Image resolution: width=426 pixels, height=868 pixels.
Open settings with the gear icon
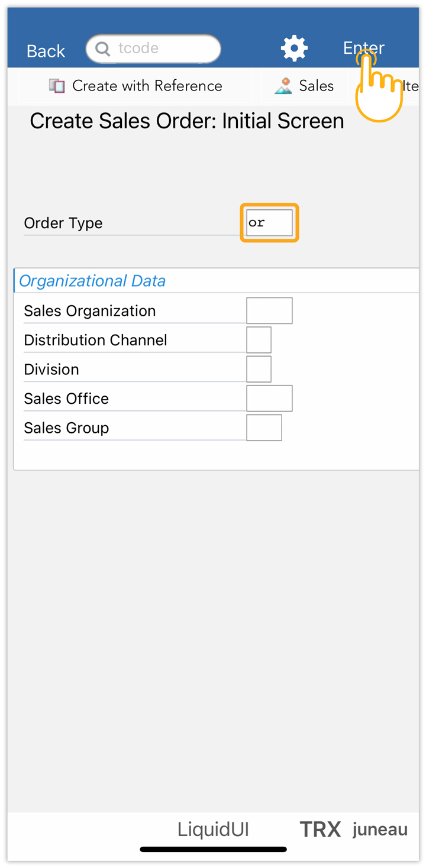pyautogui.click(x=294, y=48)
